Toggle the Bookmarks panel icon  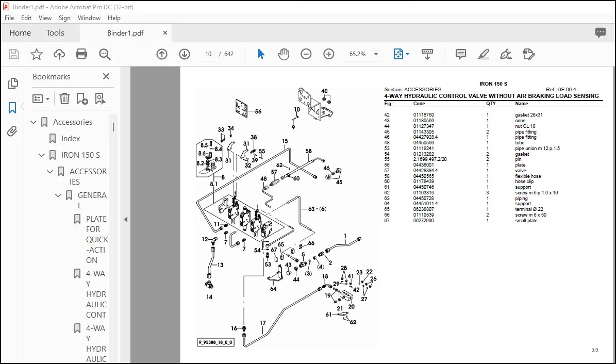(x=12, y=108)
